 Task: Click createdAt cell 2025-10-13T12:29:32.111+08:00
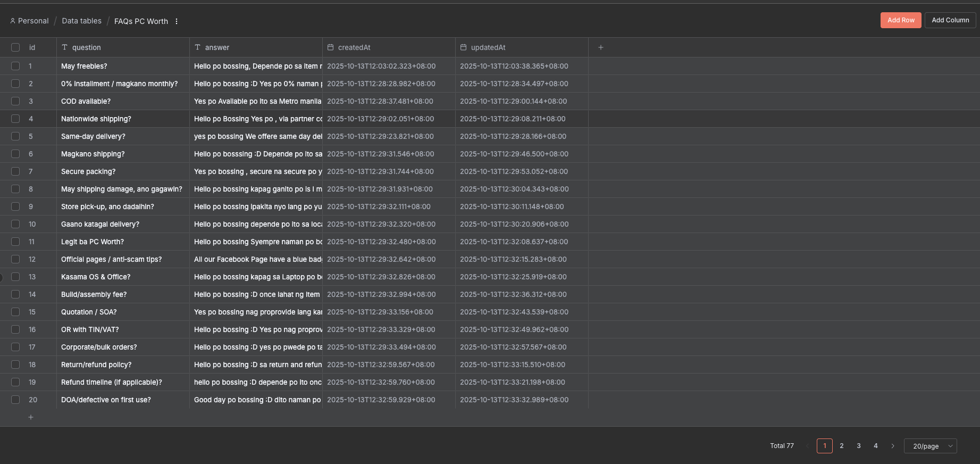coord(389,206)
